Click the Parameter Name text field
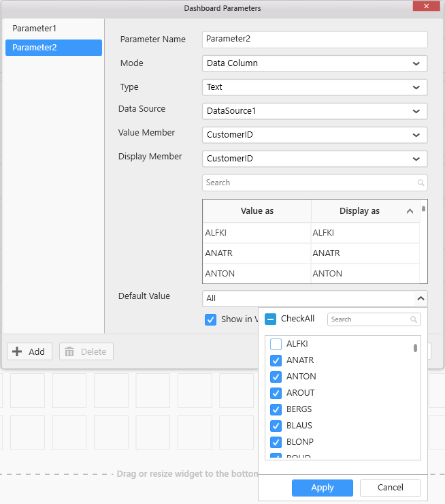Image resolution: width=445 pixels, height=504 pixels. (314, 40)
